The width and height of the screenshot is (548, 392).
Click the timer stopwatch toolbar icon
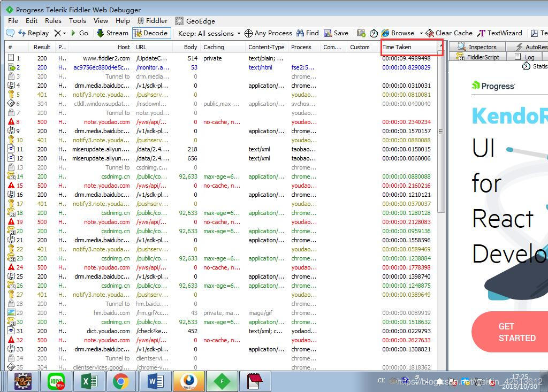click(x=374, y=33)
